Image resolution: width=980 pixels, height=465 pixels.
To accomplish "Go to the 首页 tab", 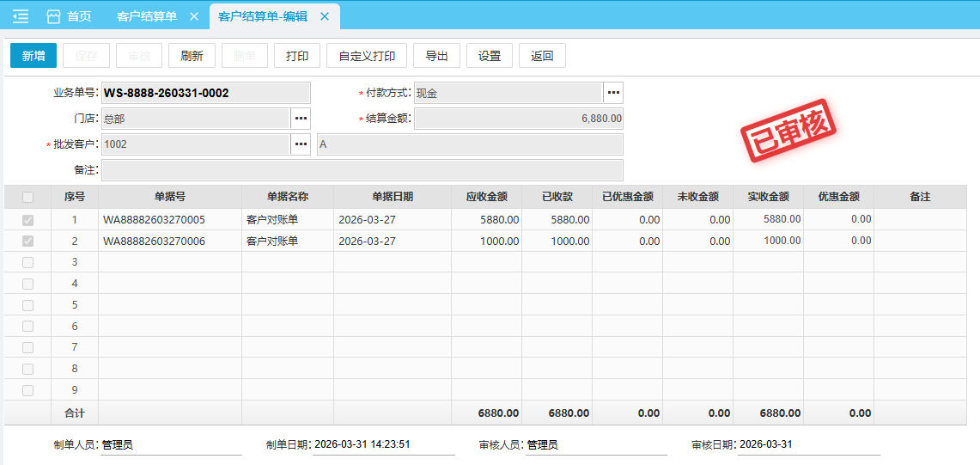I will [79, 16].
